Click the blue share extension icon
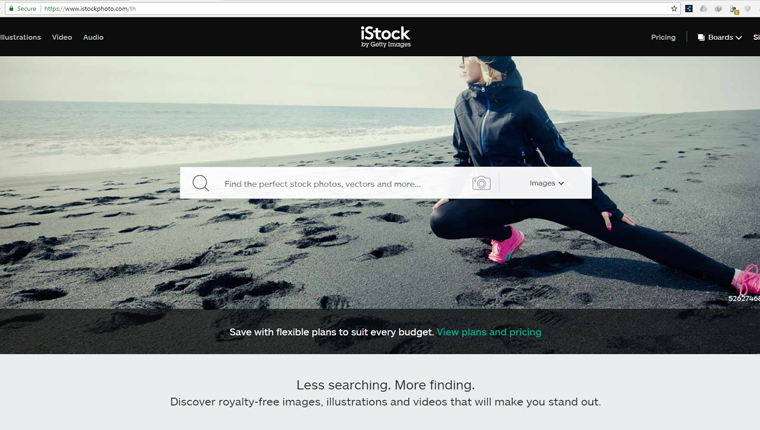760x430 pixels. click(x=689, y=9)
